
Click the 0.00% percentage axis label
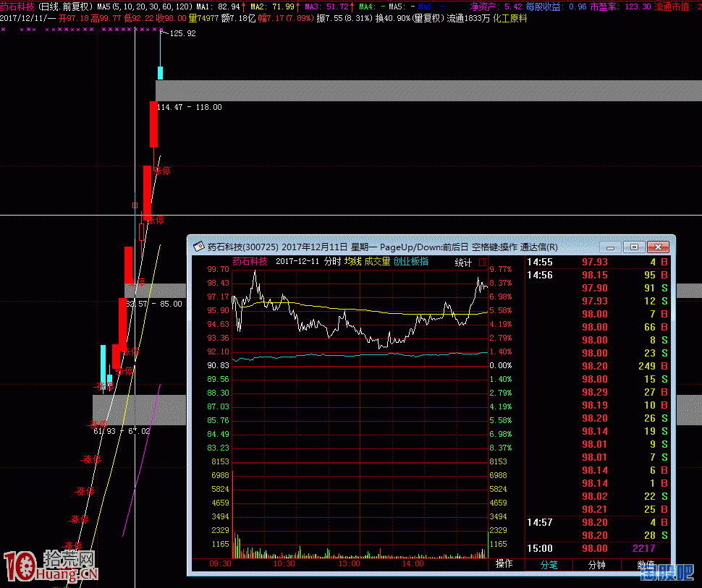click(x=501, y=365)
